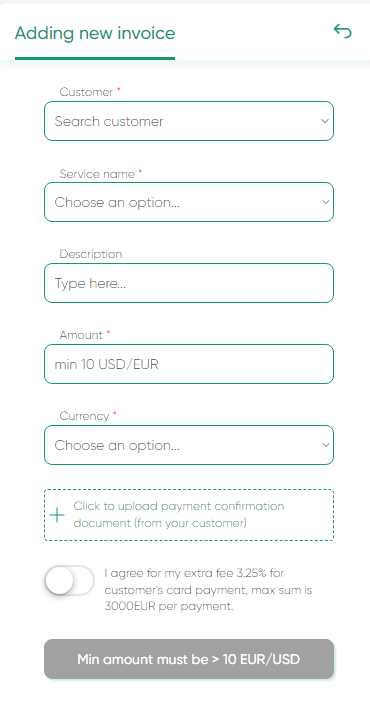
Task: Click the chevron arrow in Service name field
Action: pos(324,202)
